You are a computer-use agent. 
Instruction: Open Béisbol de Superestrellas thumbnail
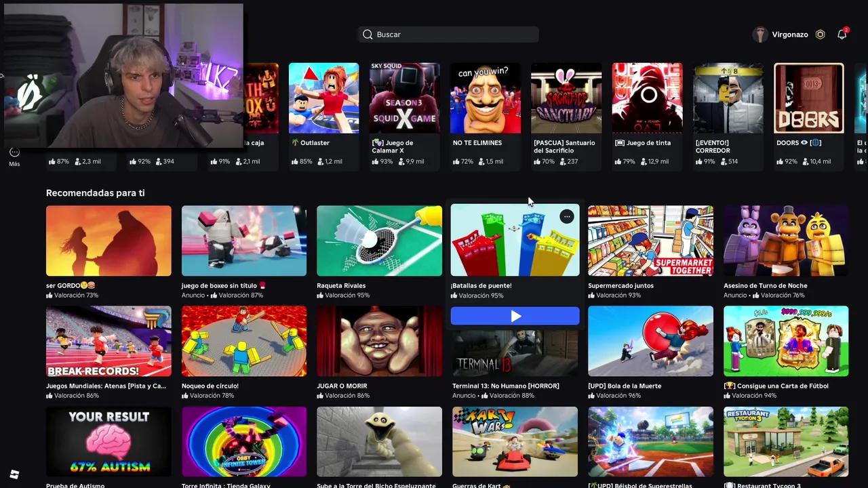[650, 442]
